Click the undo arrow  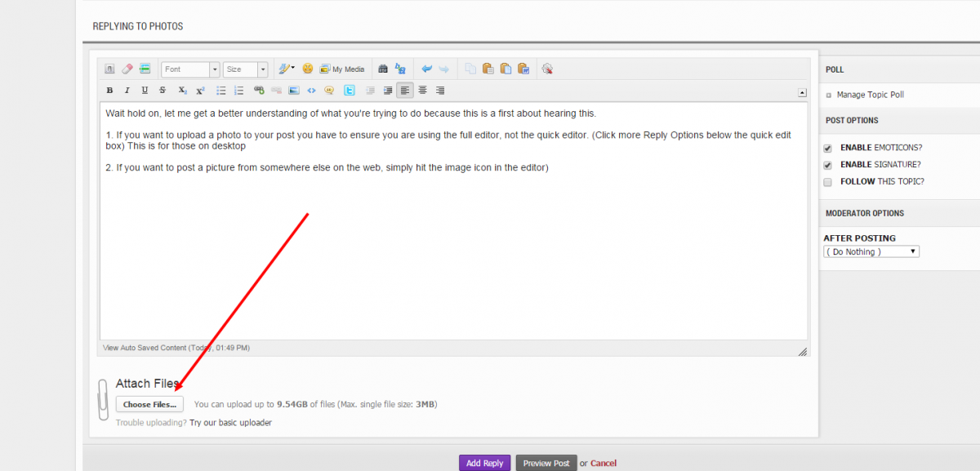point(426,69)
